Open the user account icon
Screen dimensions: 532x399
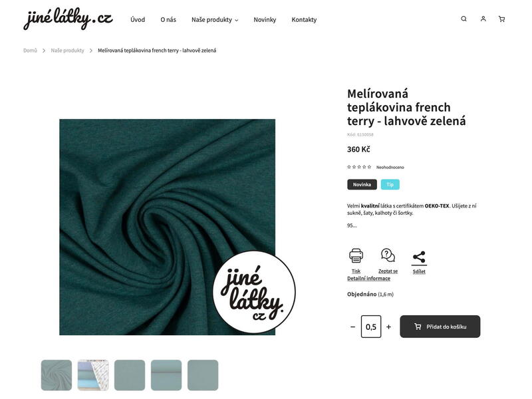(x=483, y=19)
